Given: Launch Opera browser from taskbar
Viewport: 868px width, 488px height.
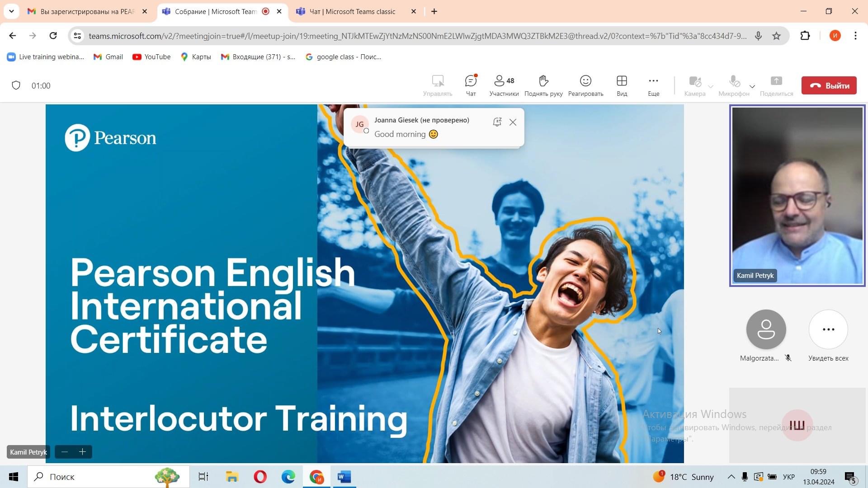Looking at the screenshot, I should tap(260, 477).
